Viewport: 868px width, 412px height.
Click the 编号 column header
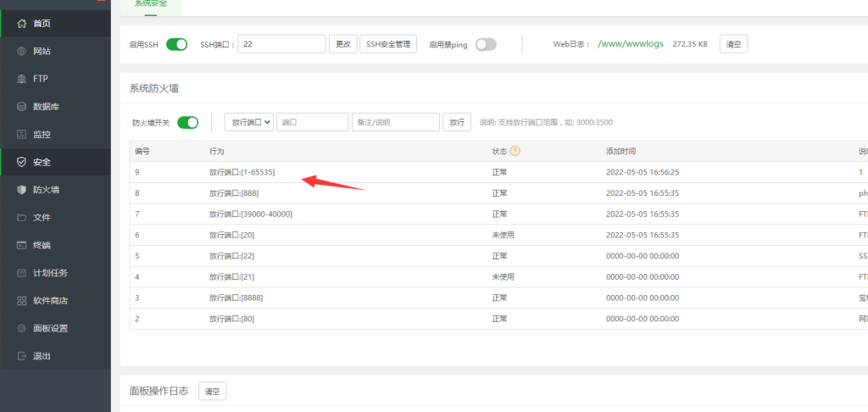tap(142, 151)
